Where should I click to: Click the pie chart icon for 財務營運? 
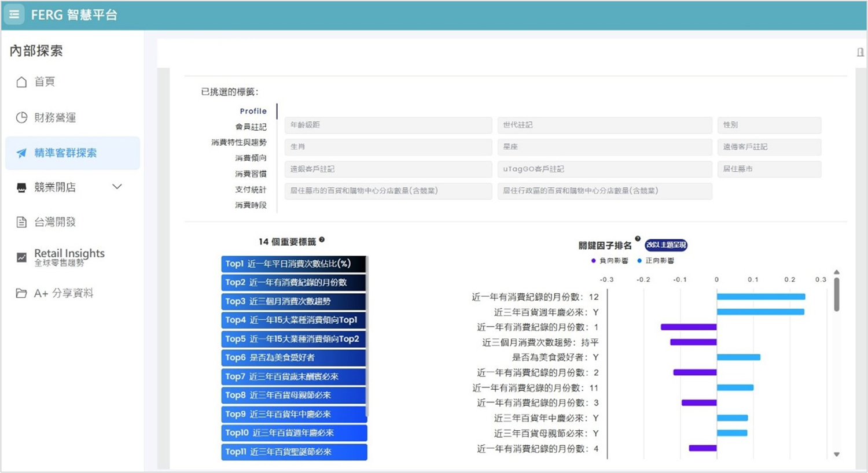coord(21,117)
